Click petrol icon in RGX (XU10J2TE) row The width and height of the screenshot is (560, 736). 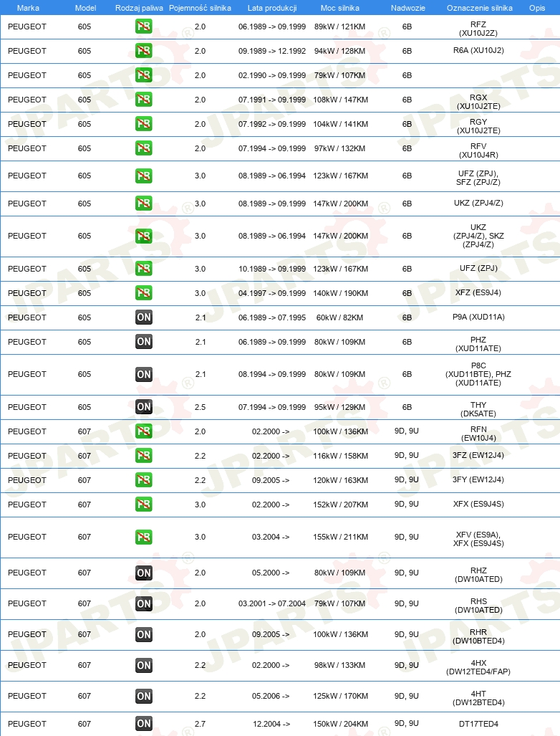pos(143,100)
